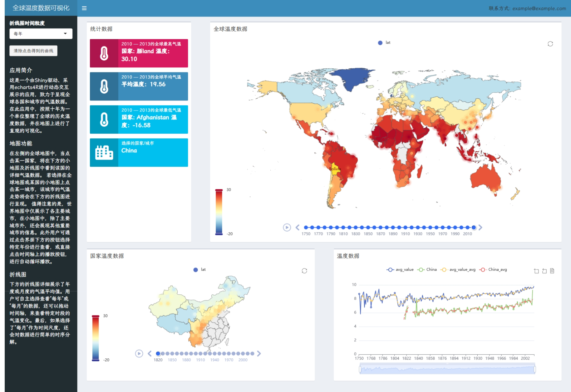Open the data view icon in line chart
This screenshot has height=392, width=571.
(552, 271)
